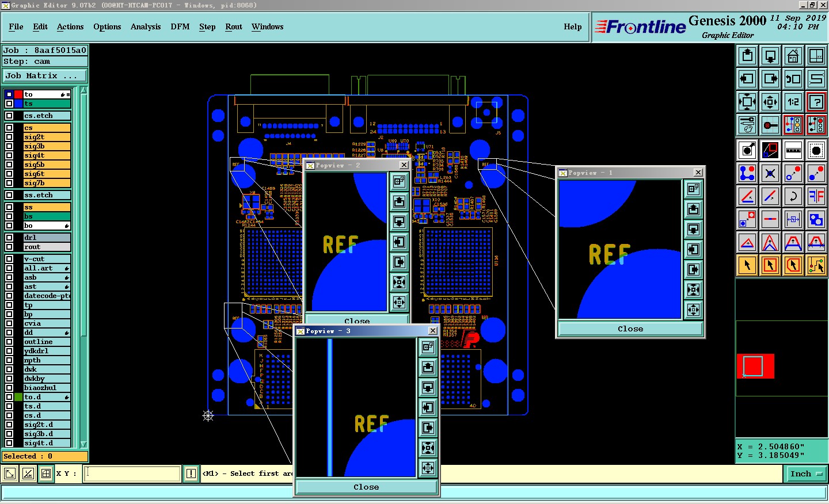This screenshot has height=504, width=829.
Task: Click the exclamation mark icon near command line
Action: 191,474
